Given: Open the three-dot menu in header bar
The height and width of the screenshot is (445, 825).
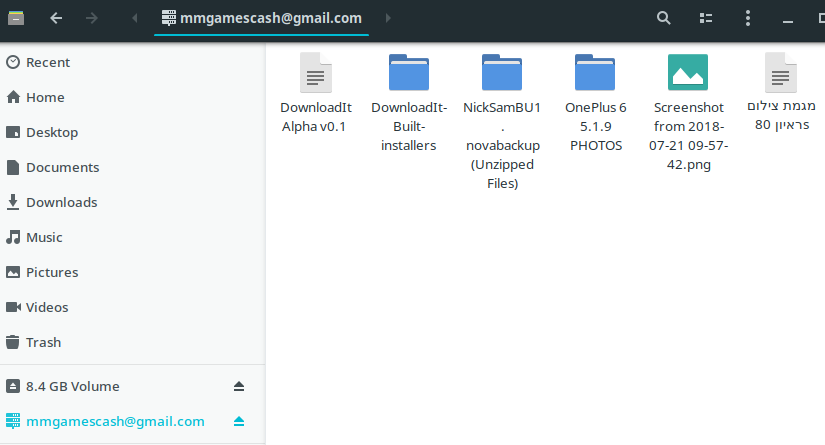Looking at the screenshot, I should click(748, 18).
